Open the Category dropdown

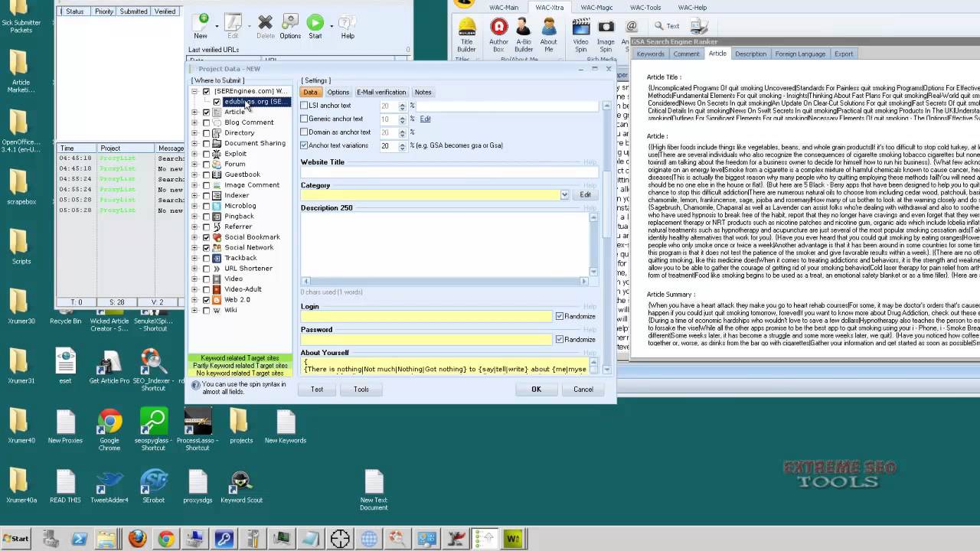[x=564, y=195]
